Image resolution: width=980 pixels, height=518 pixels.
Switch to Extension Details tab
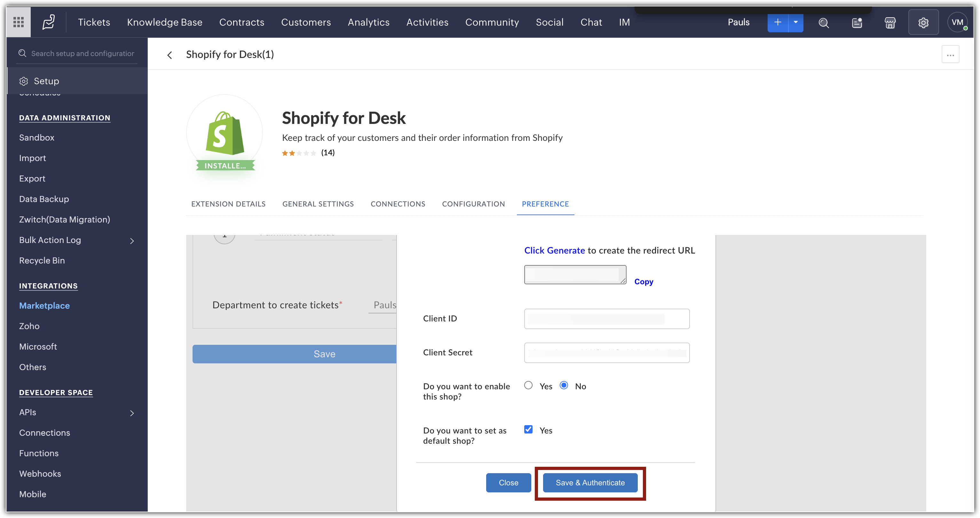tap(228, 204)
